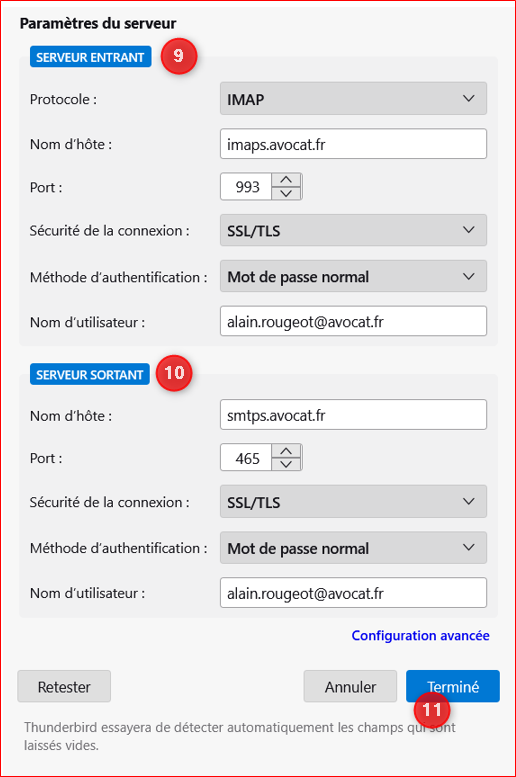Viewport: 516px width, 777px height.
Task: Open the Configuration avancée link
Action: pos(420,636)
